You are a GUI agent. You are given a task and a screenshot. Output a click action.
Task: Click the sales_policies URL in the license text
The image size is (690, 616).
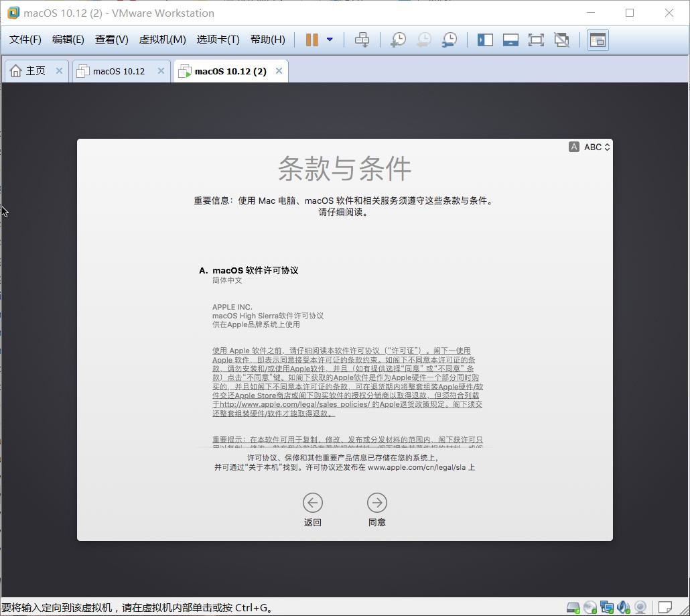[295, 404]
